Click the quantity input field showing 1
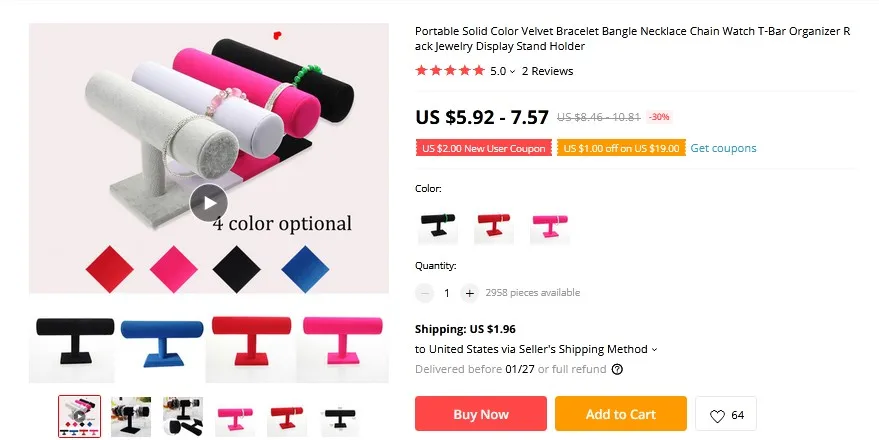The image size is (879, 440). click(447, 293)
